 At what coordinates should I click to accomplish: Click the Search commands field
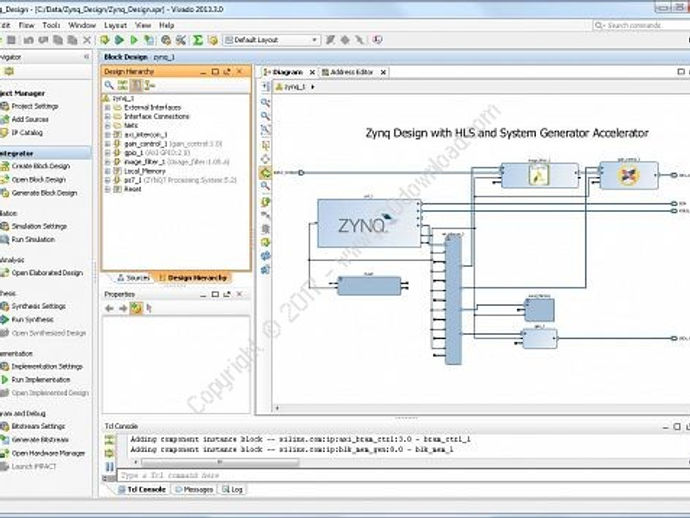click(641, 26)
